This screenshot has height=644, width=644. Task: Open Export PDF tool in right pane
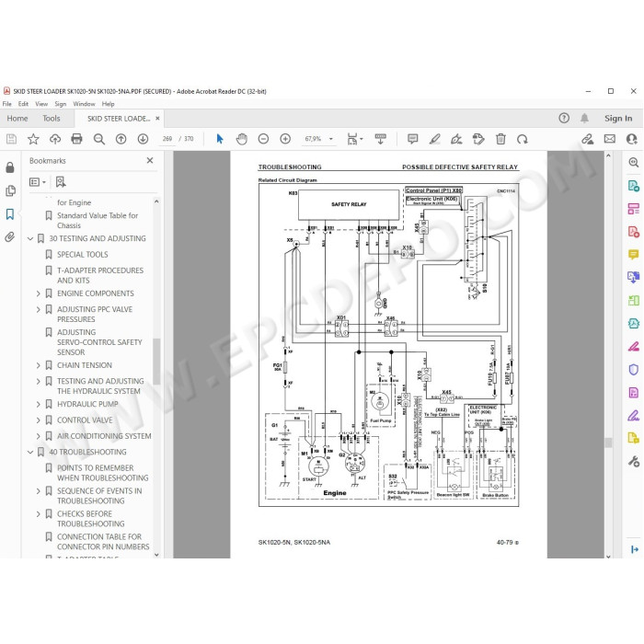pyautogui.click(x=634, y=186)
